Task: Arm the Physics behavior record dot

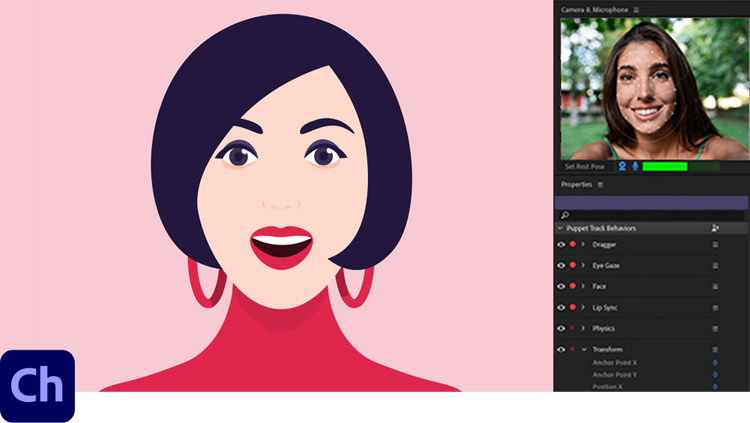Action: click(572, 328)
